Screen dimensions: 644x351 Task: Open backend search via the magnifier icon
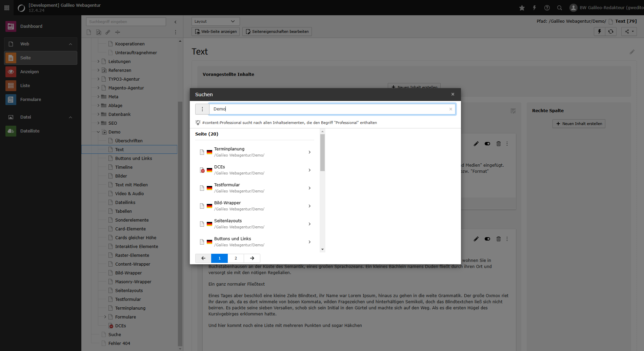click(559, 7)
